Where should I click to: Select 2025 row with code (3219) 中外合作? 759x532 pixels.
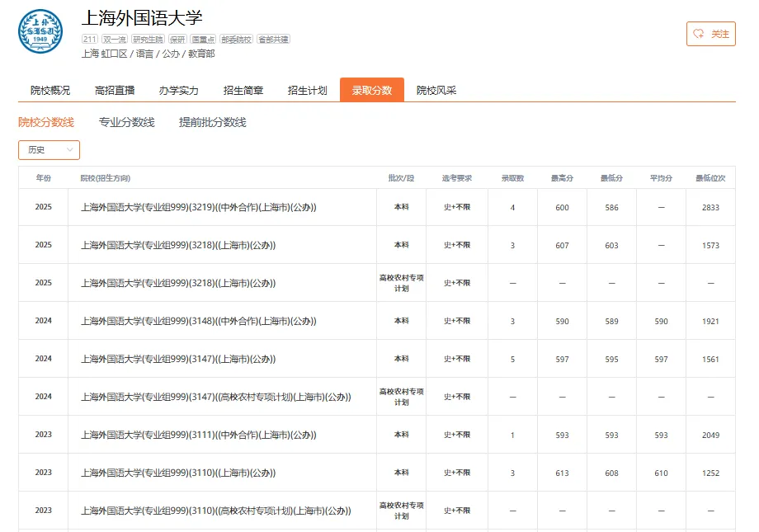(x=376, y=207)
